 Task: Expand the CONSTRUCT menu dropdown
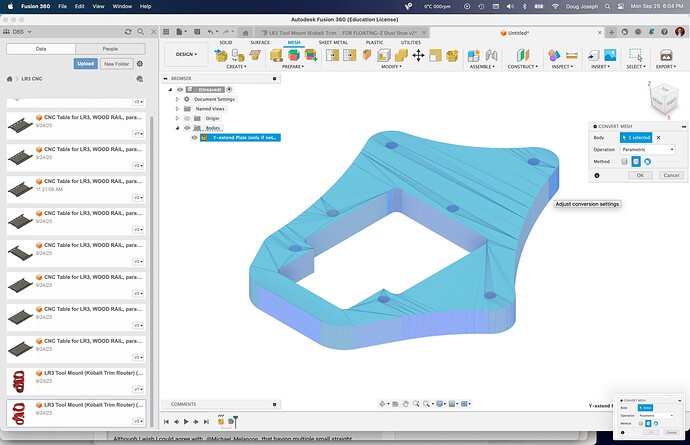click(522, 66)
